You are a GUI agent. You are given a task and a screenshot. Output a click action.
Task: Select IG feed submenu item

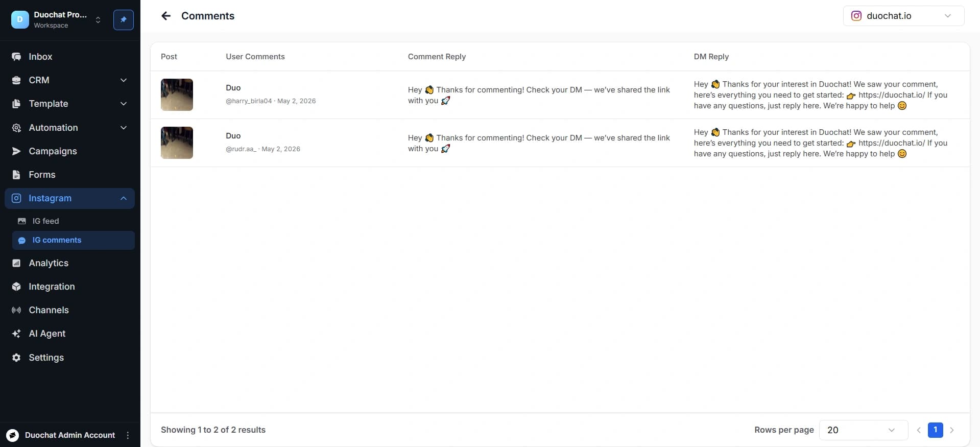coord(74,221)
